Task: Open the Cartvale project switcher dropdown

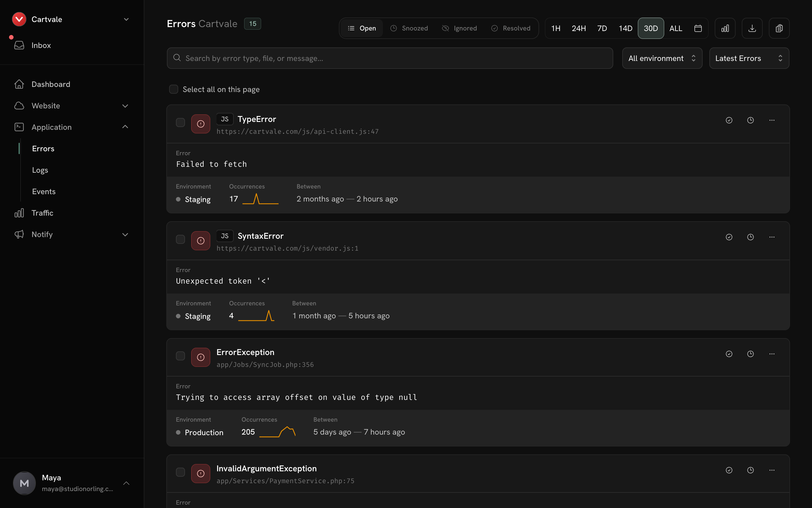Action: pos(126,19)
